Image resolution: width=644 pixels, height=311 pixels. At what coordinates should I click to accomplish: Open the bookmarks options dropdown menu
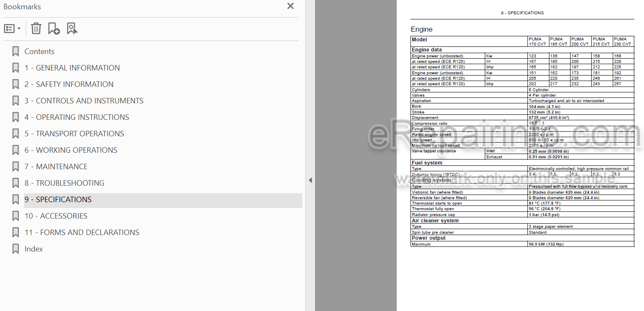point(12,29)
